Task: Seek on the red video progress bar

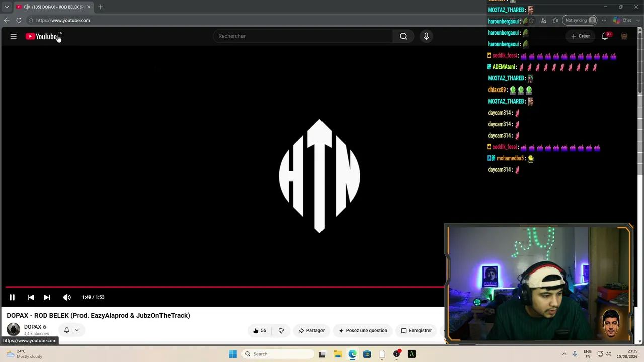Action: [225, 287]
